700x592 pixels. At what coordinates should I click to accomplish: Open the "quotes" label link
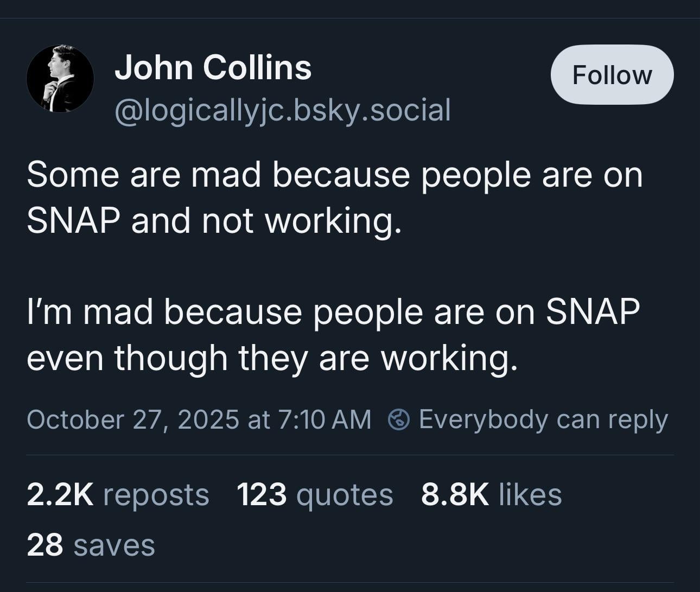[345, 495]
